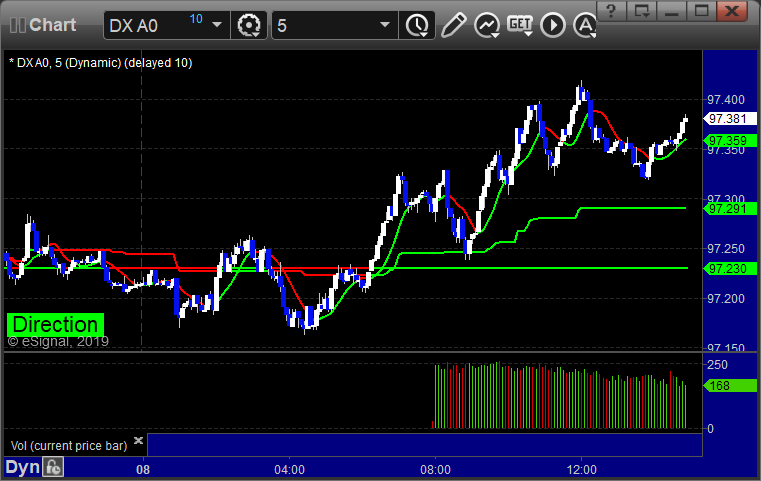Click the 97.400 price axis label
This screenshot has height=481, width=761.
pos(726,100)
